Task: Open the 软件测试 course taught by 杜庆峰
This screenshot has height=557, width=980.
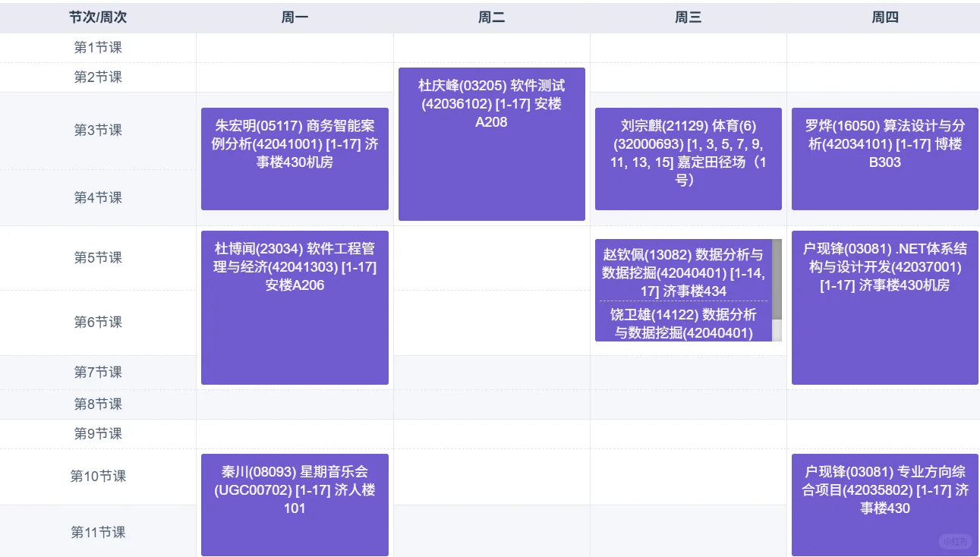Action: coord(491,143)
